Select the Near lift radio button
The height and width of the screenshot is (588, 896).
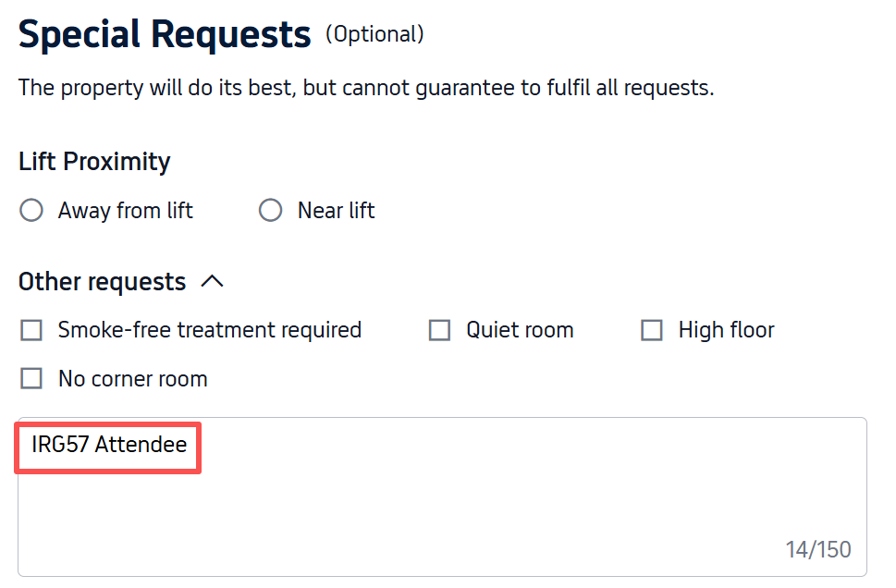click(271, 211)
